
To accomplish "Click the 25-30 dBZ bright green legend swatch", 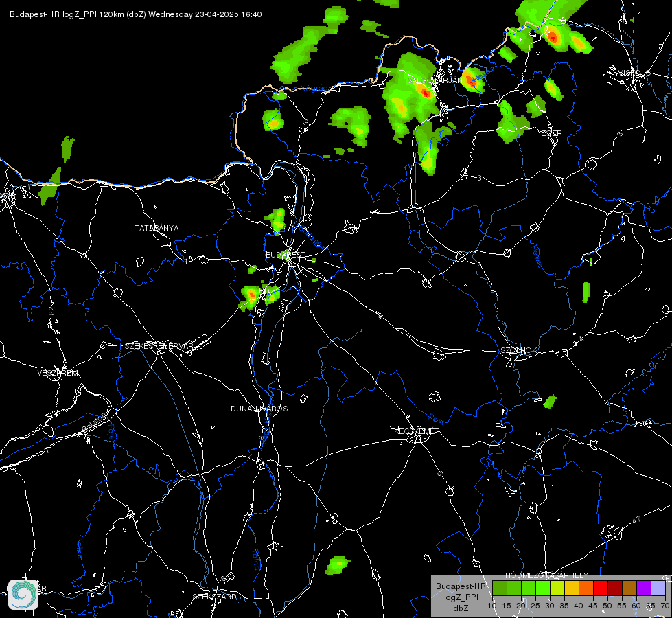I will (x=543, y=588).
